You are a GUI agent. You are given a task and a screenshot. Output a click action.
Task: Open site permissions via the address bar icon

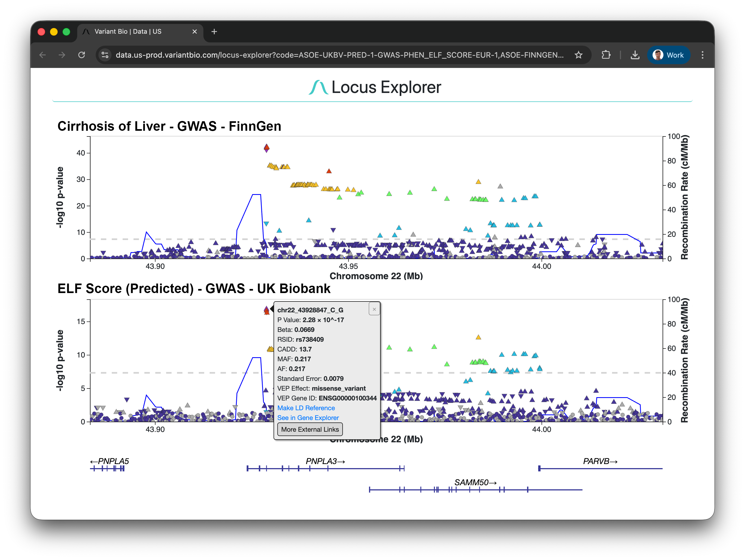pos(105,55)
